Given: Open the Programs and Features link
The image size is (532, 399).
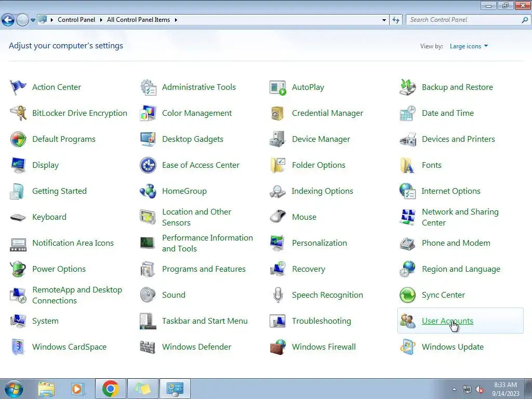Looking at the screenshot, I should click(204, 269).
